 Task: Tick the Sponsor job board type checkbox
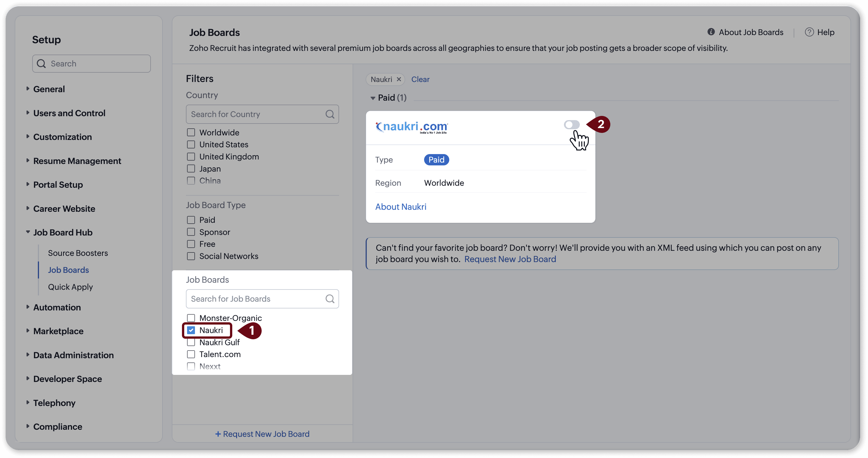pyautogui.click(x=191, y=232)
